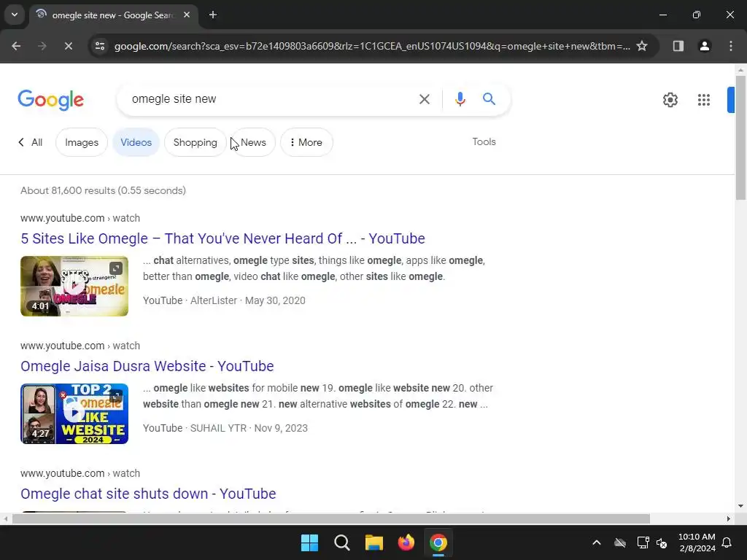This screenshot has width=747, height=560.
Task: Switch to the Shopping tab
Action: (x=196, y=142)
